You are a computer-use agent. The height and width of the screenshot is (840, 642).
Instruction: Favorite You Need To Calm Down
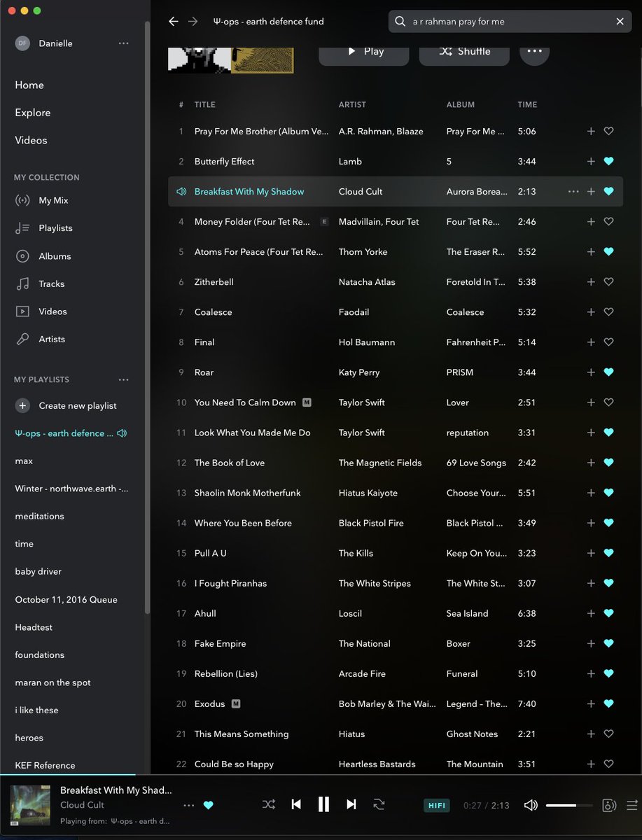coord(608,402)
